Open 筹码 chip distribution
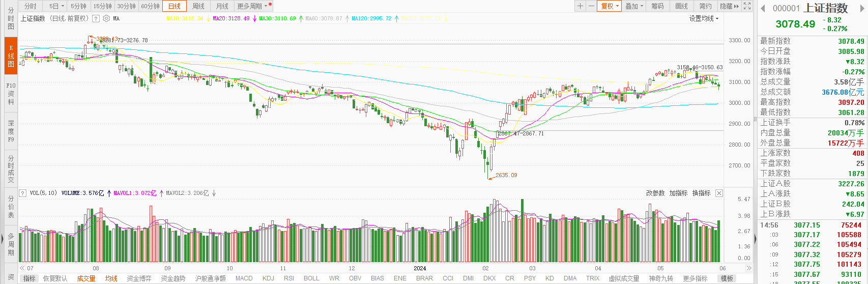This screenshot has width=868, height=284. tap(657, 6)
